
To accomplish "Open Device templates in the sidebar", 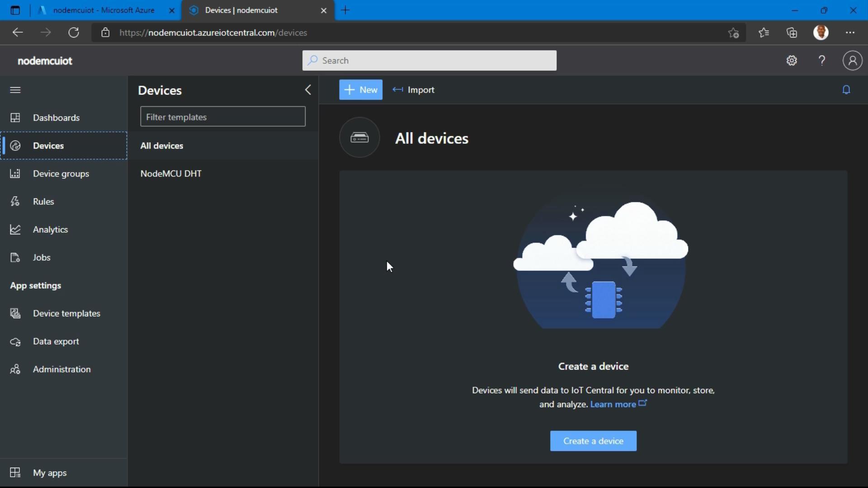I will pos(67,313).
